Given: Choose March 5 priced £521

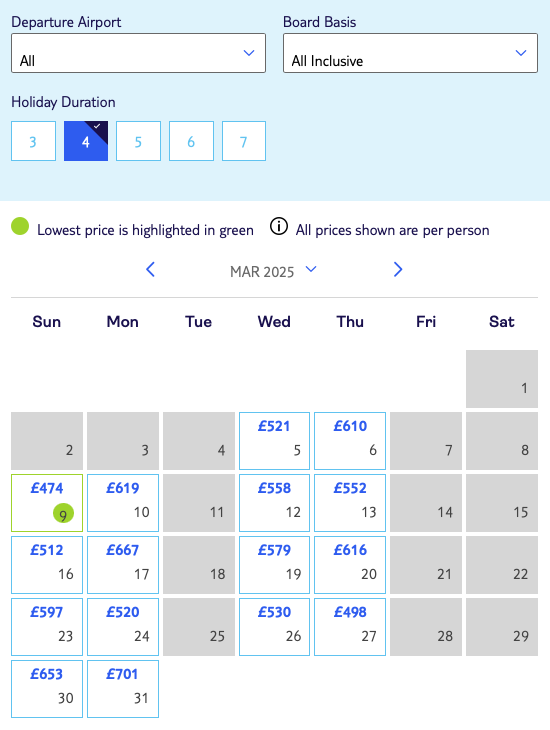Looking at the screenshot, I should 274,441.
